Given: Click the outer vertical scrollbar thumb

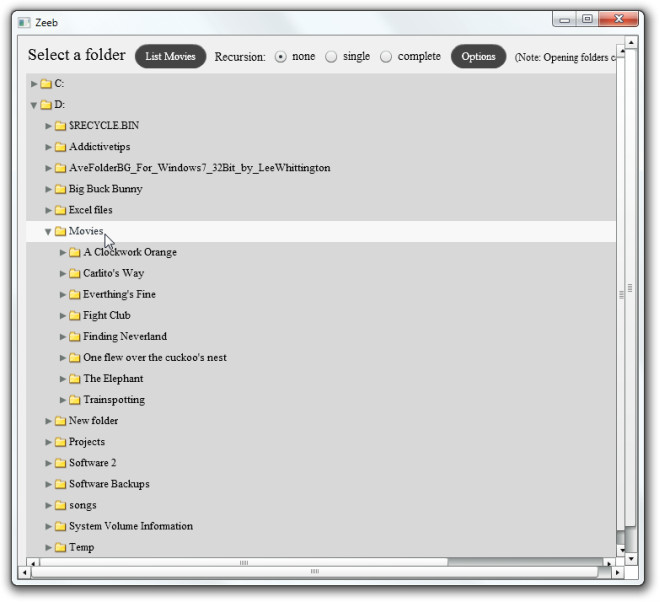Looking at the screenshot, I should pyautogui.click(x=630, y=288).
